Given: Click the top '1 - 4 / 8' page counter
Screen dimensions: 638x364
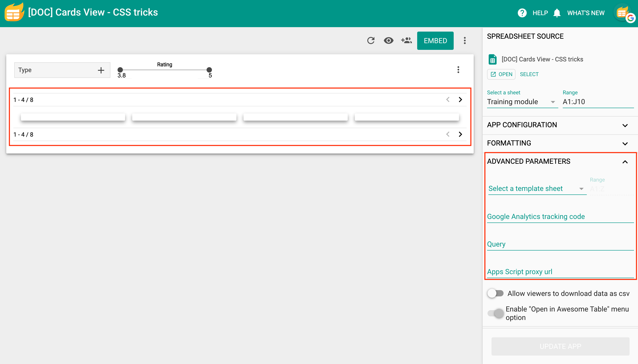Looking at the screenshot, I should click(x=23, y=100).
